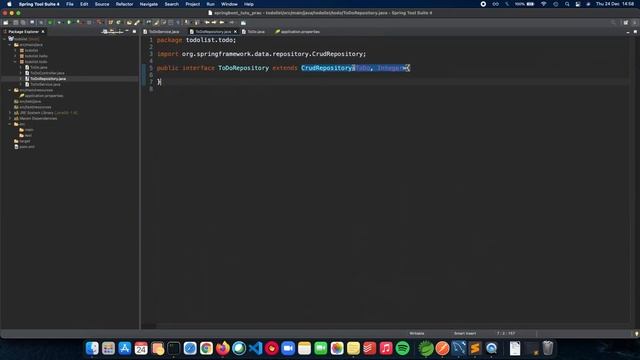Open the Run menu
The width and height of the screenshot is (640, 360).
(x=211, y=4)
